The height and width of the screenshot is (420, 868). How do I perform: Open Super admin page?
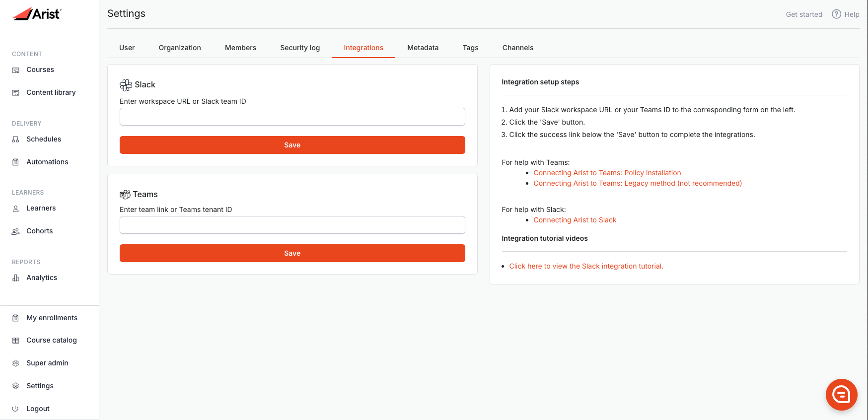[47, 363]
